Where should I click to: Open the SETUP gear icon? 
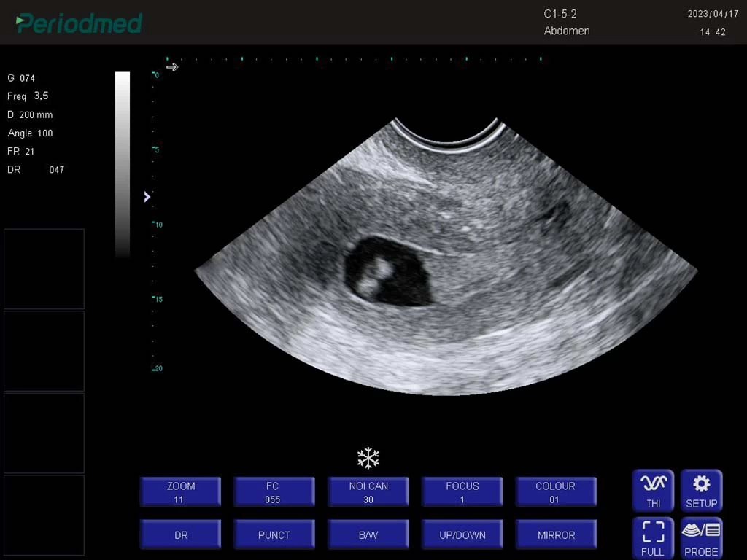click(701, 491)
